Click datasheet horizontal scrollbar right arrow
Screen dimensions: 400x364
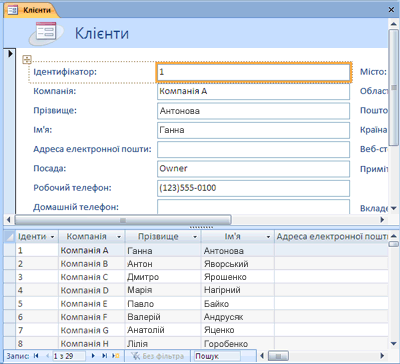tap(382, 356)
